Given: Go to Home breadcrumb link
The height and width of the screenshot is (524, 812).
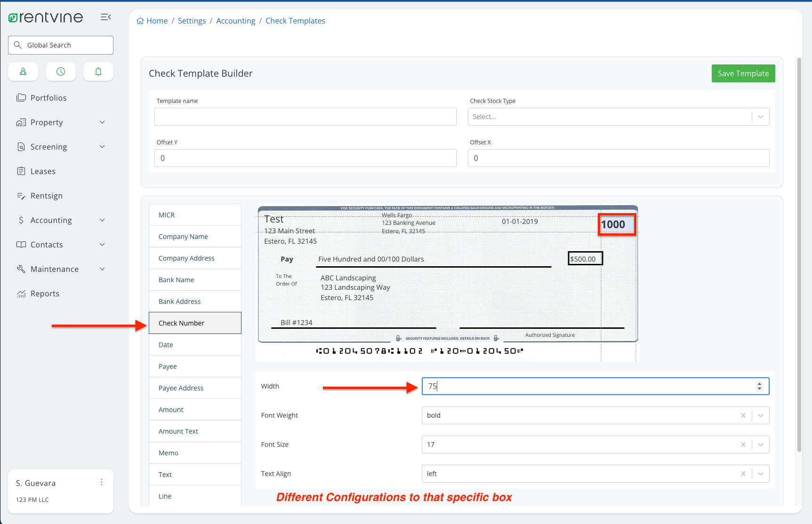Looking at the screenshot, I should coord(157,21).
